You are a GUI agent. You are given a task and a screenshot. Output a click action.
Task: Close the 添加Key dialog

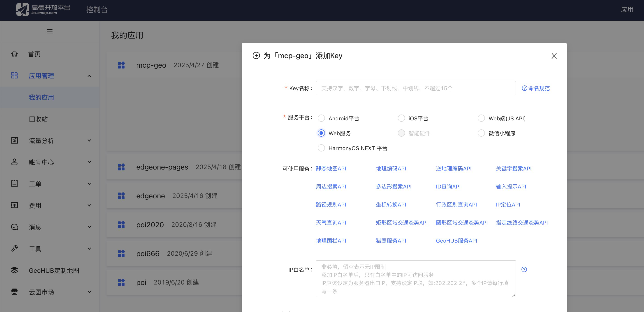[554, 56]
